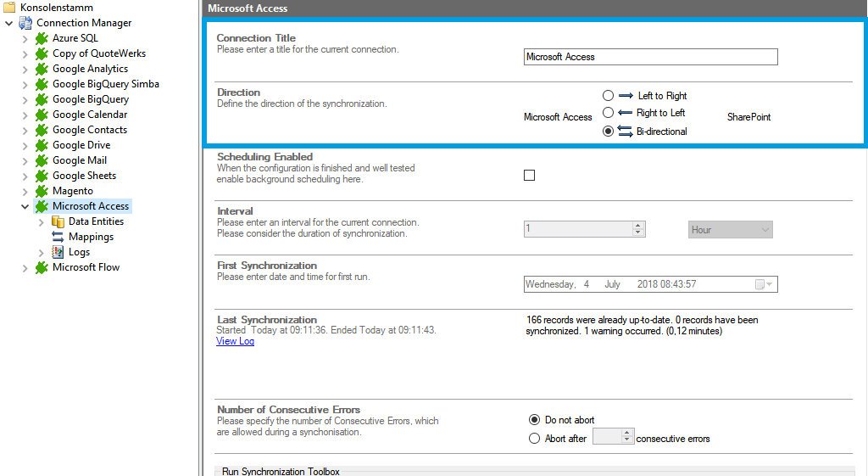Click the Connection Manager node icon
This screenshot has height=476, width=868.
[25, 23]
